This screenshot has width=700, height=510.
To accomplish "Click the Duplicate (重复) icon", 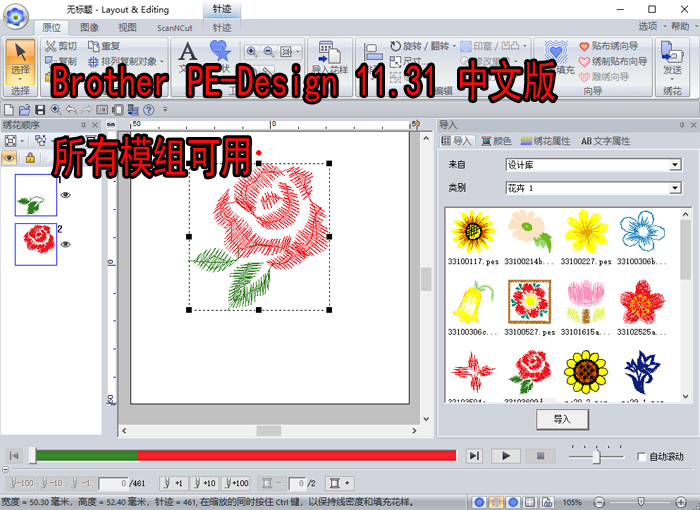I will click(x=93, y=46).
